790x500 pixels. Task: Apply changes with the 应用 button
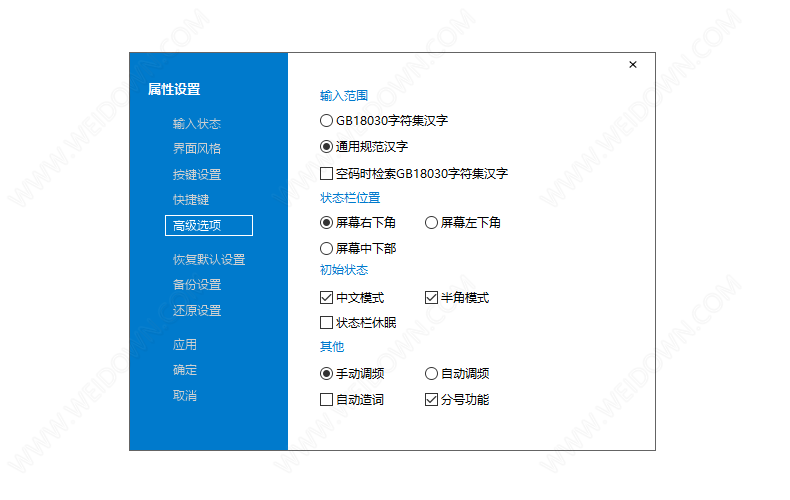click(x=185, y=345)
